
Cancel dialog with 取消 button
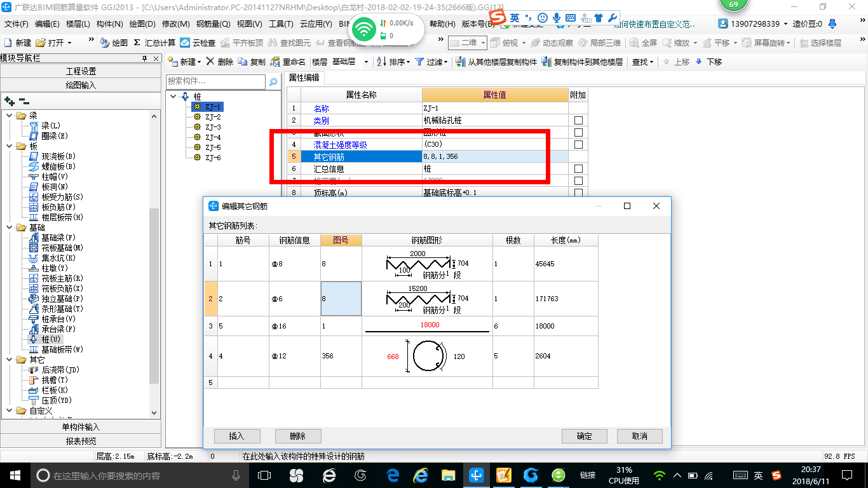coord(640,436)
